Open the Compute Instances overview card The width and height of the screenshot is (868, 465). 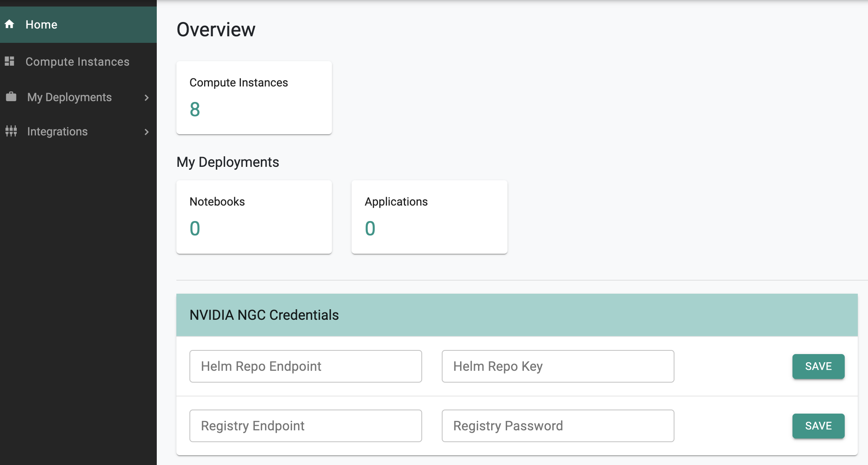254,97
